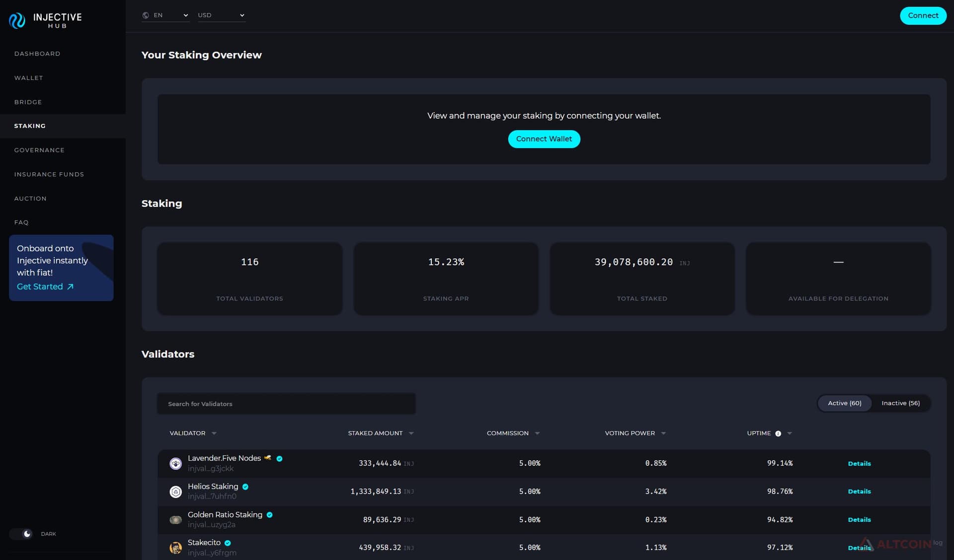Image resolution: width=954 pixels, height=560 pixels.
Task: Sort by Commission column arrow
Action: (537, 433)
